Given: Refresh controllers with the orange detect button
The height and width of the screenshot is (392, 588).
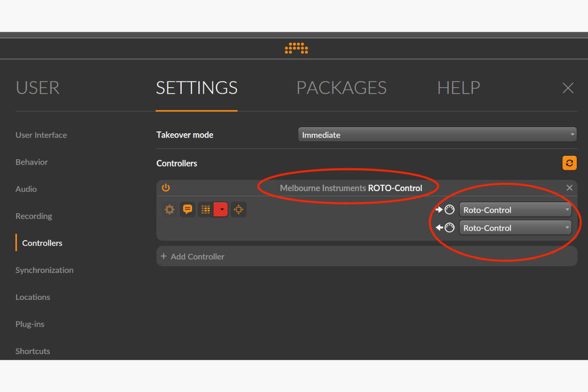Looking at the screenshot, I should [x=569, y=163].
